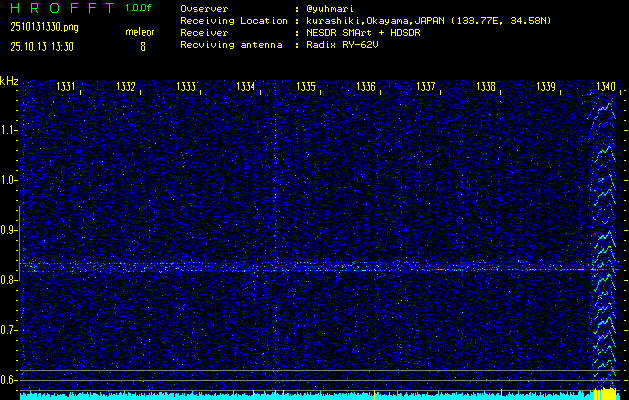Screen dimensions: 629x400
Task: Select the 1334 time marker
Action: click(246, 88)
